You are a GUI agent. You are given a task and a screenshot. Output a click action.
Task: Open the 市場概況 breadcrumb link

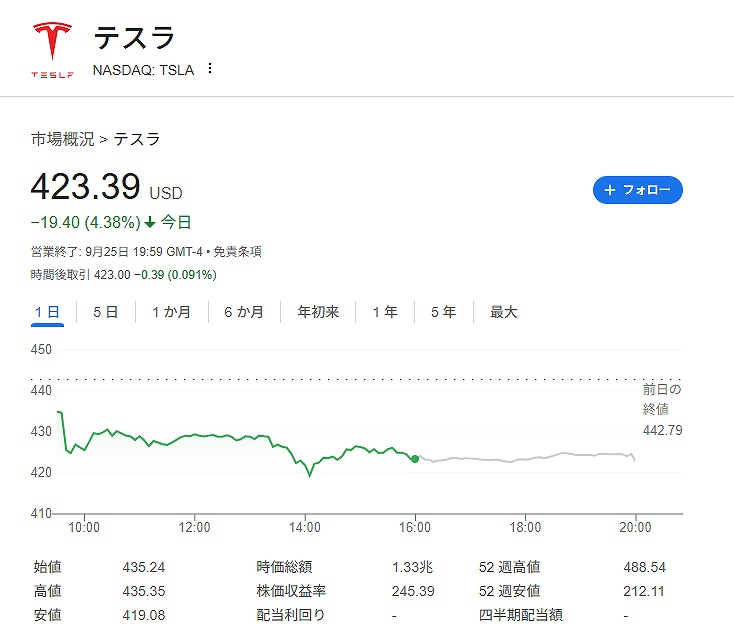pyautogui.click(x=62, y=139)
